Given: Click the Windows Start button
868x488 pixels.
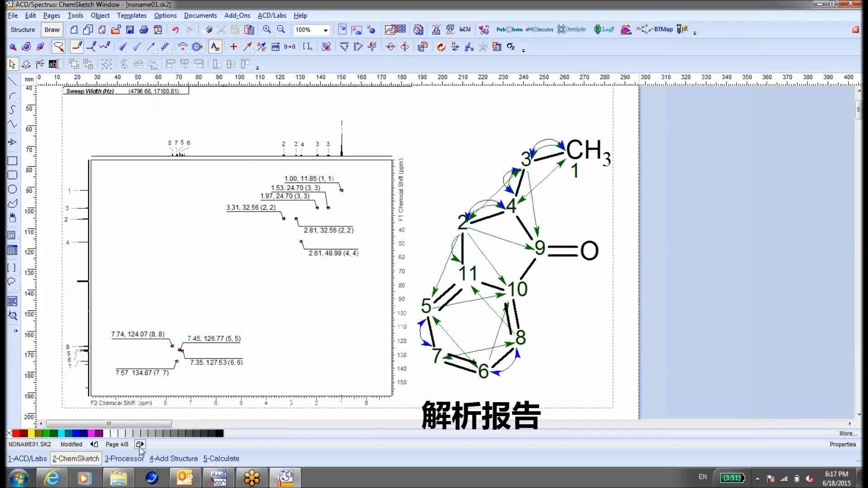Looking at the screenshot, I should [18, 478].
